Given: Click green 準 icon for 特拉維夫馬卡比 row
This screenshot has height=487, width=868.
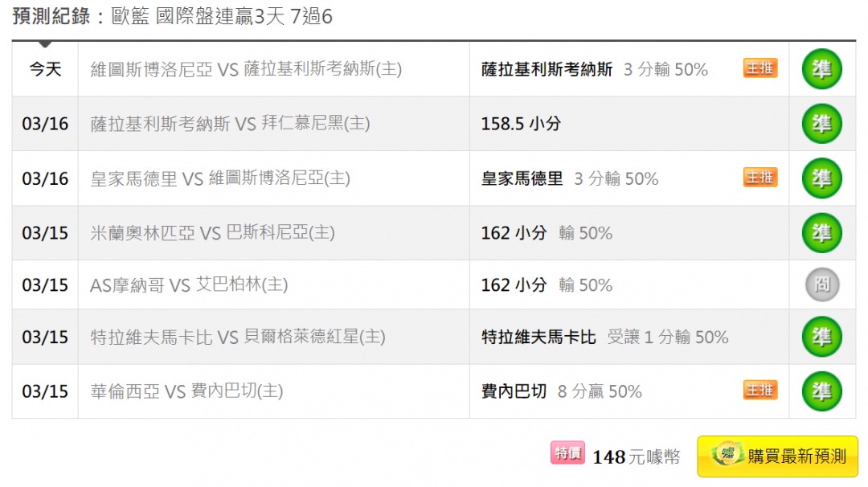Looking at the screenshot, I should (x=822, y=337).
